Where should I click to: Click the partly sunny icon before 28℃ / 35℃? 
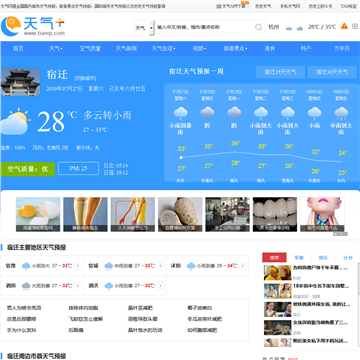(x=300, y=28)
